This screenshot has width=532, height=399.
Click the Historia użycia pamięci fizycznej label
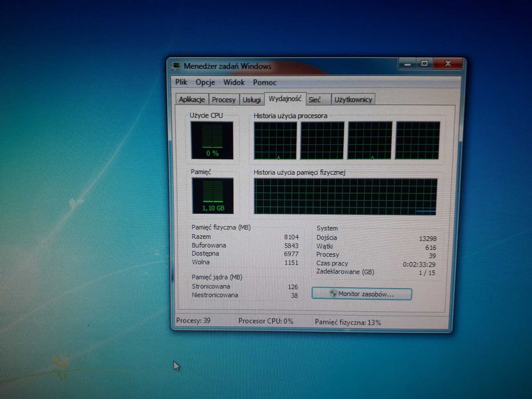(299, 172)
